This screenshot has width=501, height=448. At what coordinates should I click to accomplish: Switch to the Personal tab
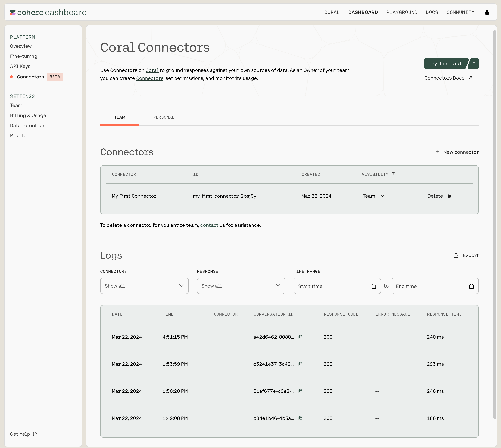164,117
